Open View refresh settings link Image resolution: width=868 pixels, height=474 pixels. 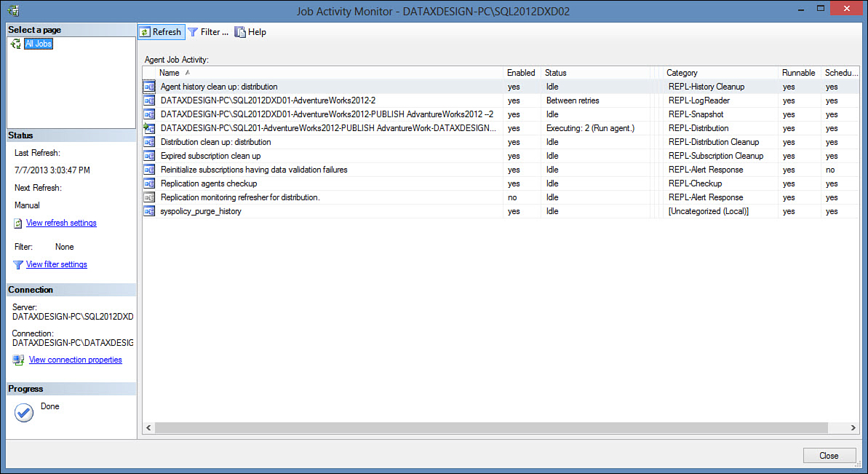[x=61, y=223]
